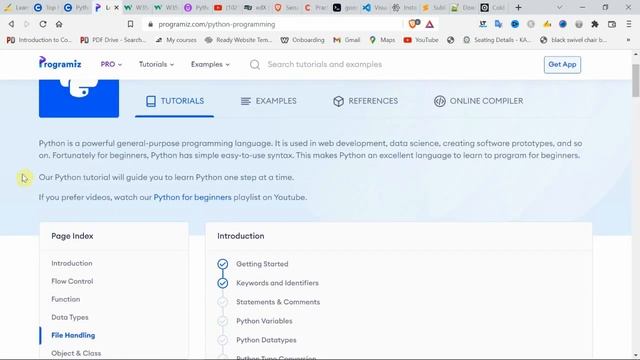The height and width of the screenshot is (360, 640).
Task: Close the active Programiz tab
Action: point(116,7)
